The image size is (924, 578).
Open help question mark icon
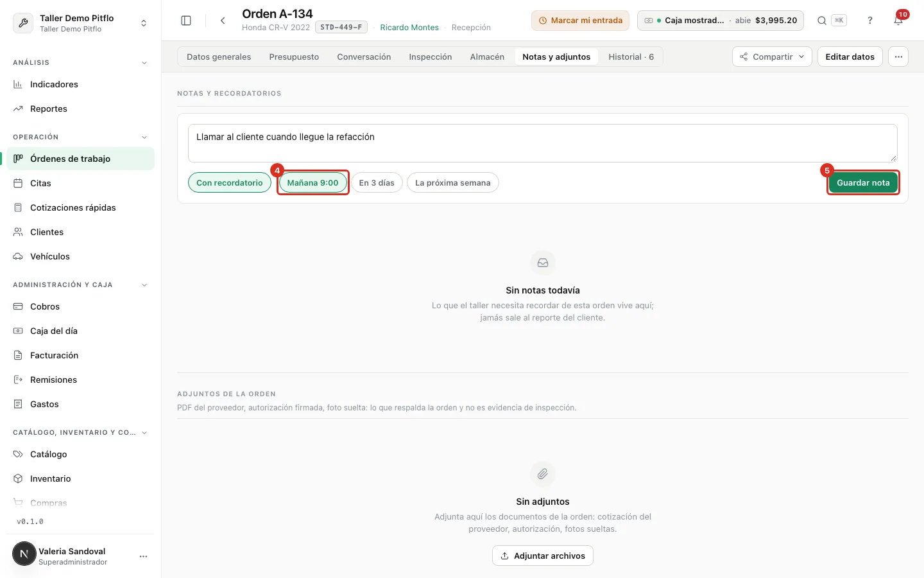[870, 21]
